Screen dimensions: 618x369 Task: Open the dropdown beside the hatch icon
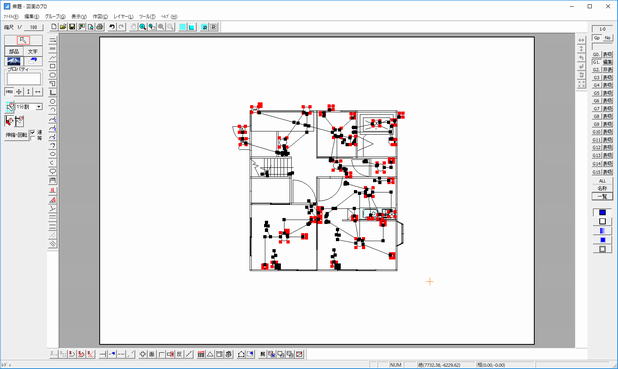click(x=39, y=107)
